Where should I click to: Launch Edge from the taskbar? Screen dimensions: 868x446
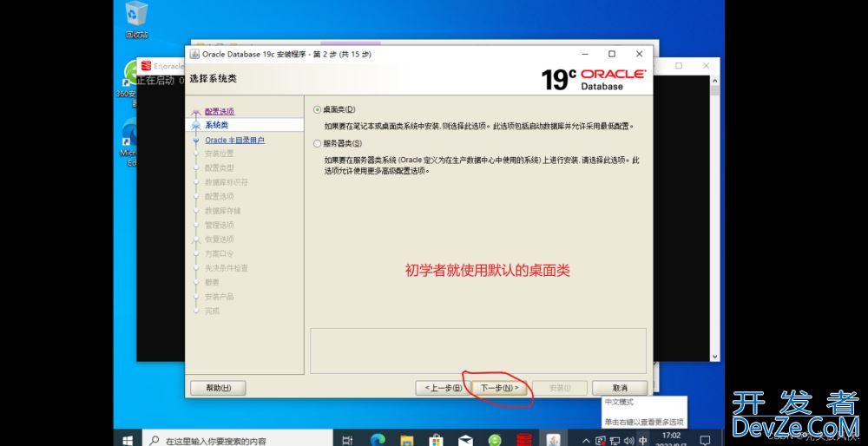[377, 441]
